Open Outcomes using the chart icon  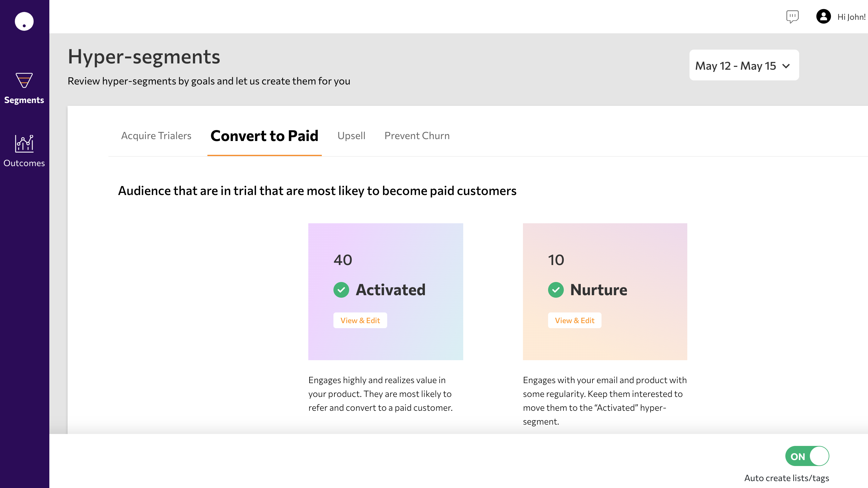pyautogui.click(x=24, y=144)
